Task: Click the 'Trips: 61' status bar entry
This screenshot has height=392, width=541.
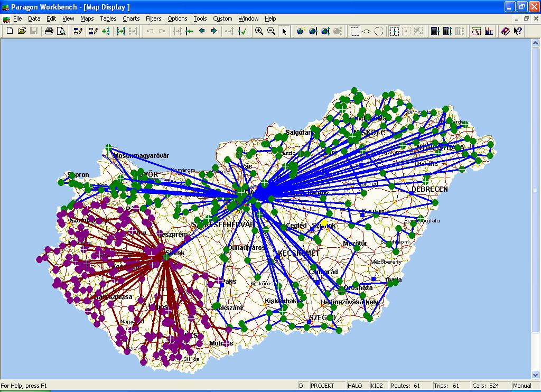Action: point(452,386)
